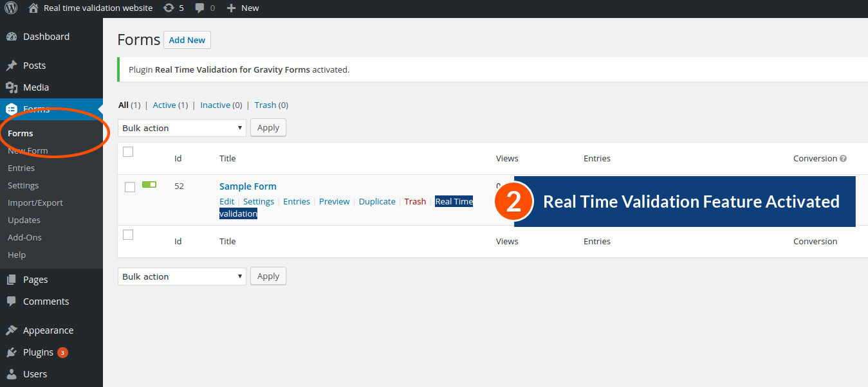Click the Add New form button
The height and width of the screenshot is (387, 868).
[187, 40]
